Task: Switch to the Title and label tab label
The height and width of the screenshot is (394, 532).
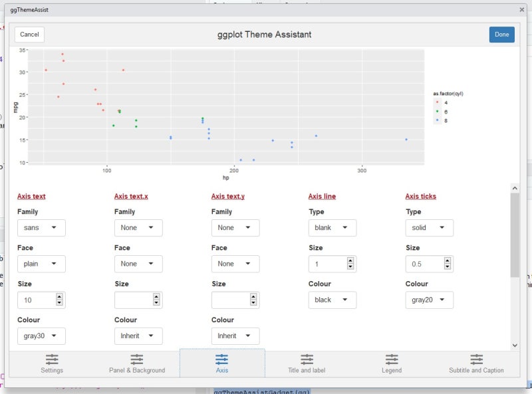Action: coord(307,370)
